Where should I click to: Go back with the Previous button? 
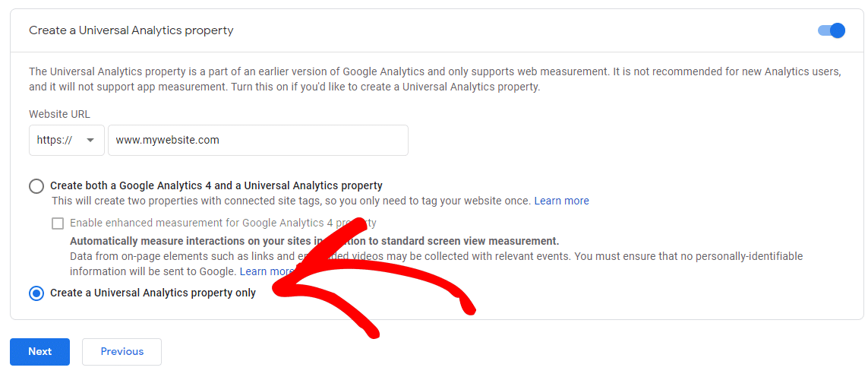click(x=122, y=351)
